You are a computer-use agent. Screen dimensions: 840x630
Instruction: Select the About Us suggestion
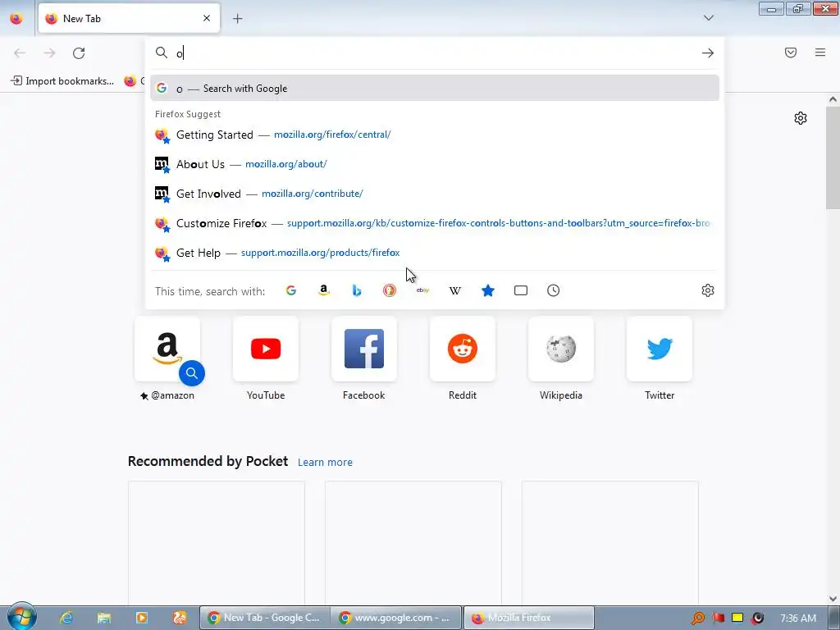[x=435, y=164]
